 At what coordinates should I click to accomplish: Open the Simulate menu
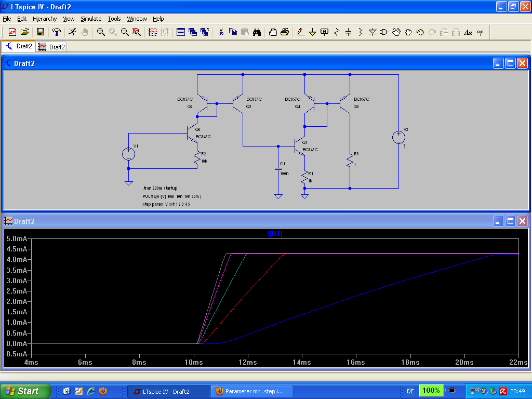[91, 19]
